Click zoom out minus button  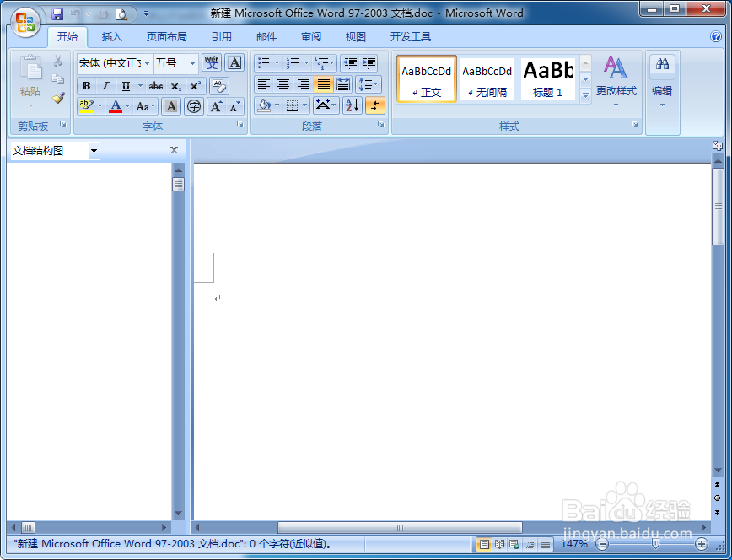click(x=603, y=544)
